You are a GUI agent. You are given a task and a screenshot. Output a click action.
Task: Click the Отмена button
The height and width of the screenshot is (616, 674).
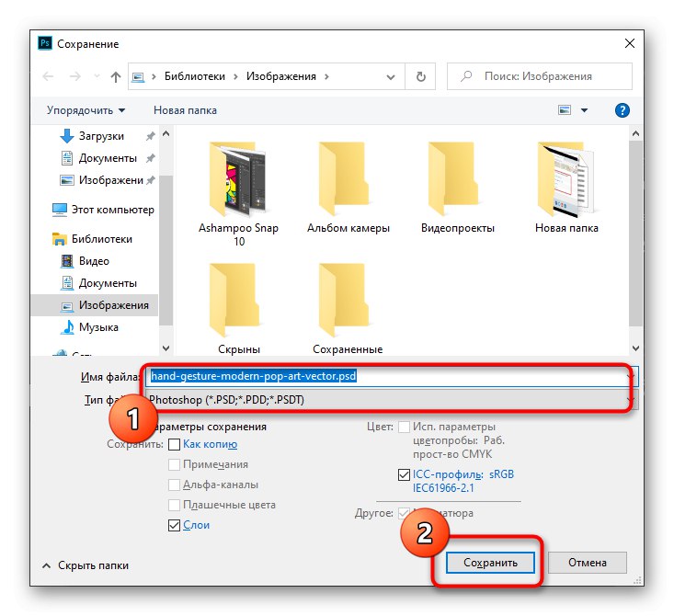tap(588, 563)
